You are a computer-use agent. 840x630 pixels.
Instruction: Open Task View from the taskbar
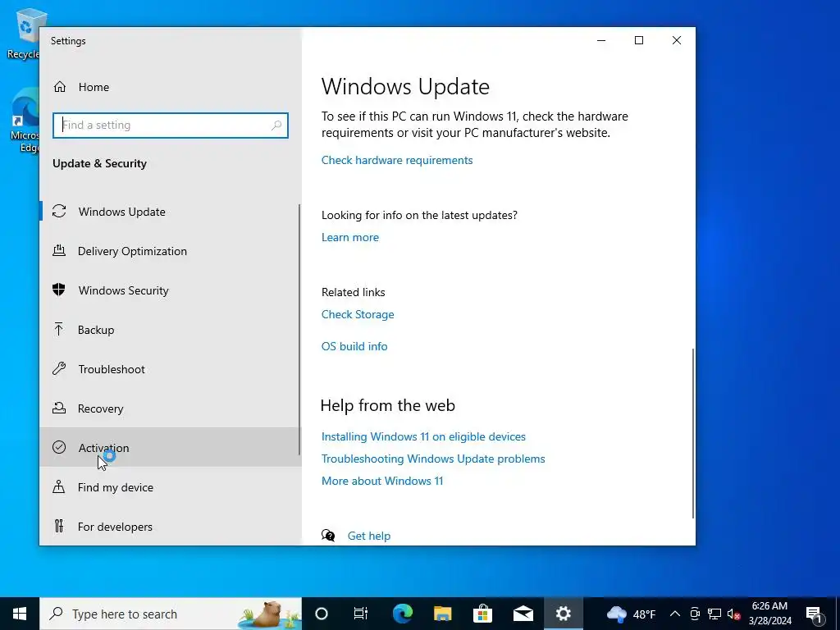(x=361, y=614)
